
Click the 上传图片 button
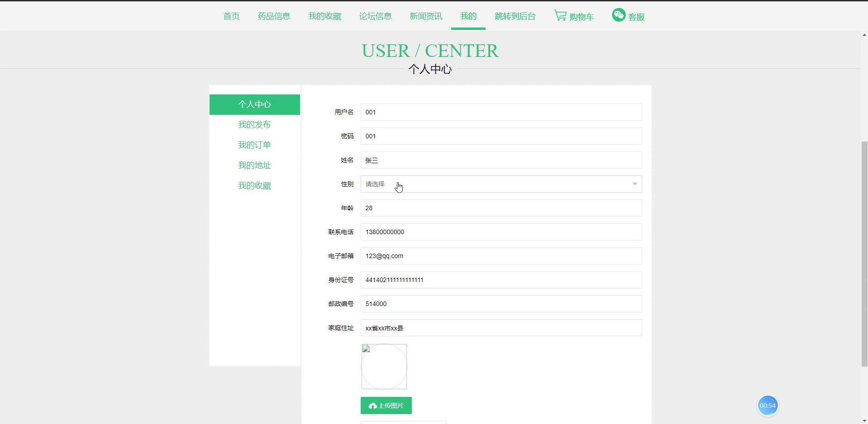click(x=386, y=405)
